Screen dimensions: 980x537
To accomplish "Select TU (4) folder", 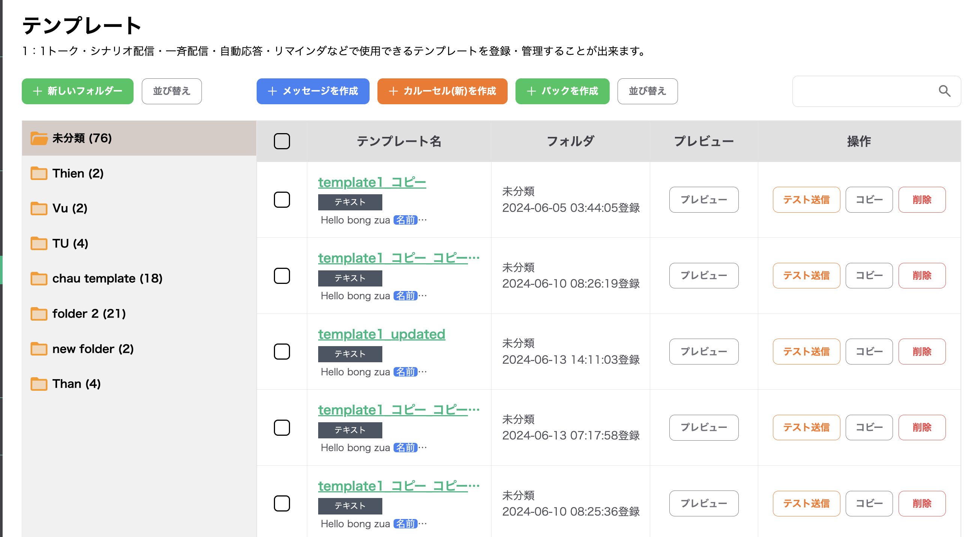I will pyautogui.click(x=139, y=243).
